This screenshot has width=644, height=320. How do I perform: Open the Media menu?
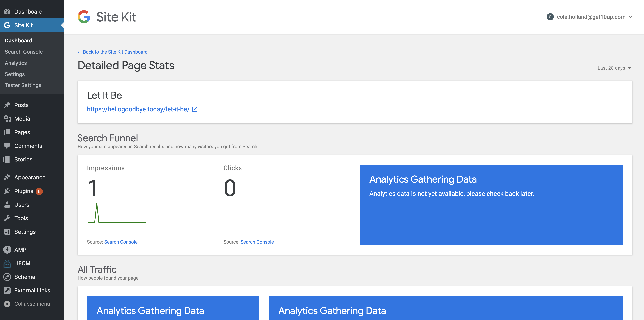click(x=32, y=119)
